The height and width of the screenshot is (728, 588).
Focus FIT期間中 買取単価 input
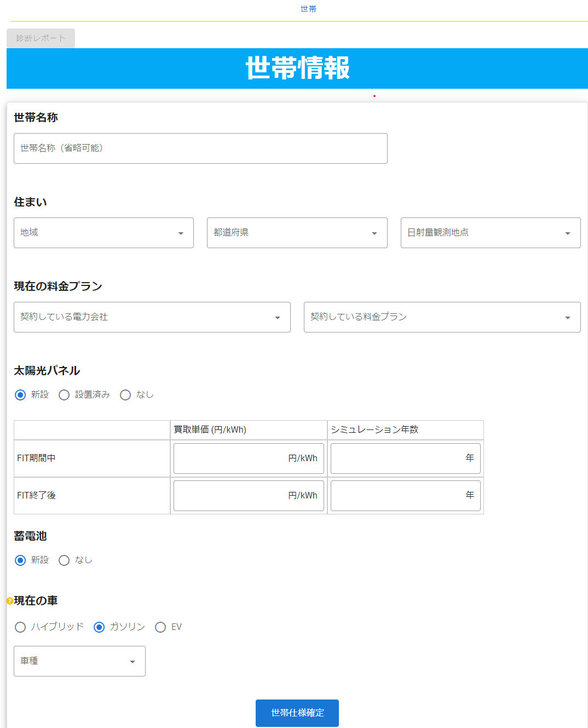point(249,458)
